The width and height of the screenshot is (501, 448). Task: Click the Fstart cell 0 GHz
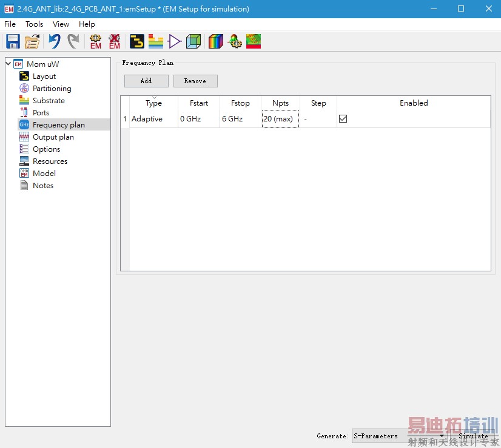coord(199,118)
